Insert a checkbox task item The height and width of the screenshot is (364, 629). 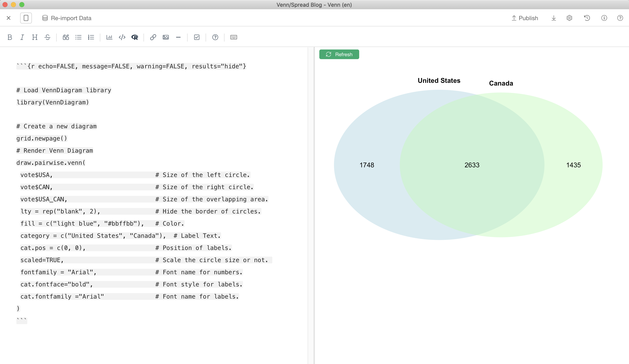click(x=197, y=37)
